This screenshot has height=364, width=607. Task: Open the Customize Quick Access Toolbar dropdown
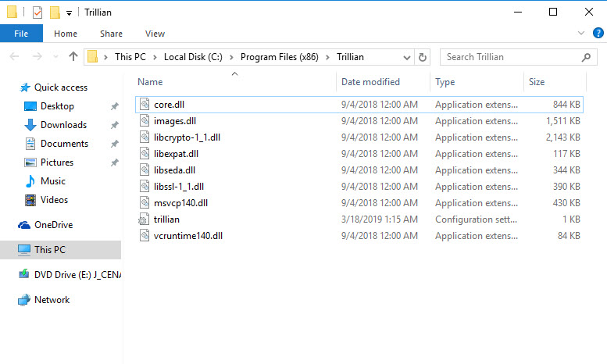tap(69, 13)
